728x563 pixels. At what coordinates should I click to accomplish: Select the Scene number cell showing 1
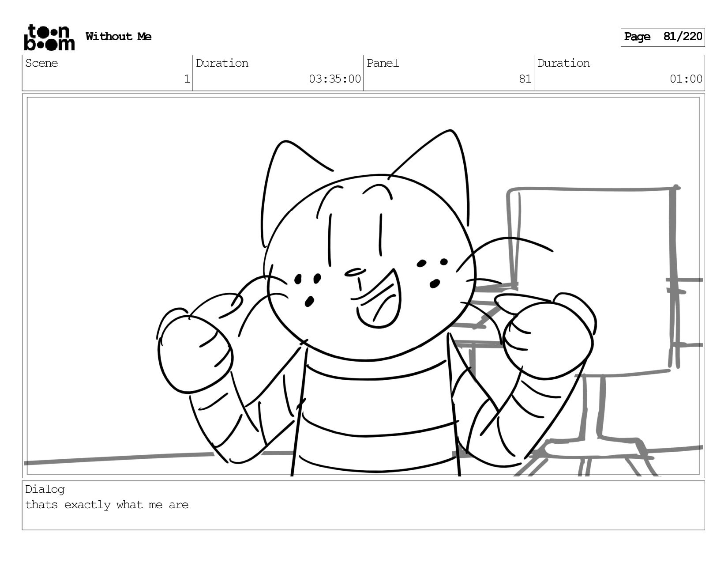point(107,73)
